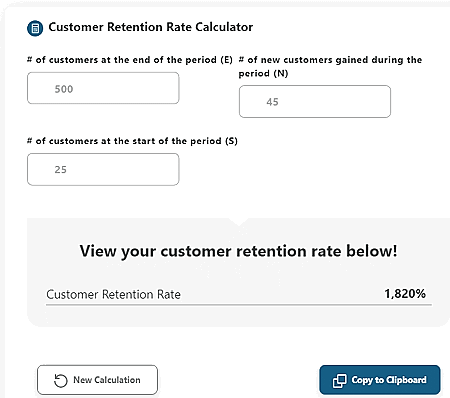
Task: Click the circular arrow icon in New Calculation
Action: (61, 381)
